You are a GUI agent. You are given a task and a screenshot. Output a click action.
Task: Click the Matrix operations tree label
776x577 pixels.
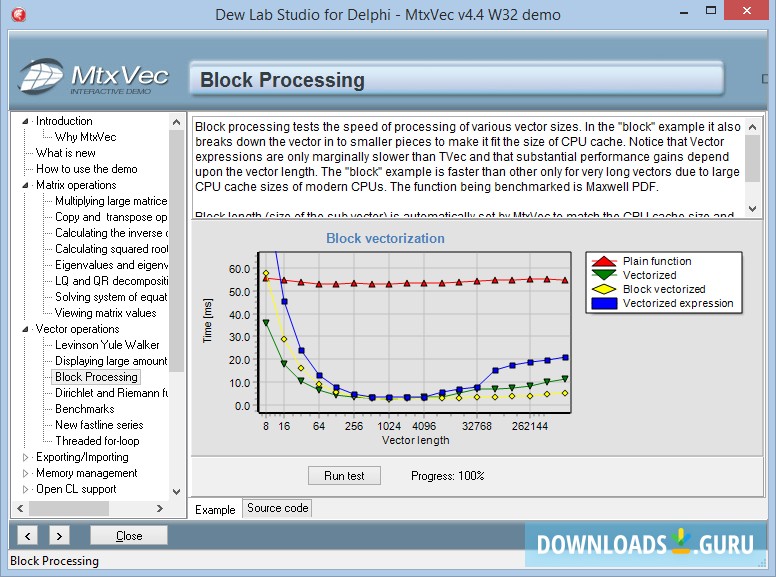(x=76, y=185)
